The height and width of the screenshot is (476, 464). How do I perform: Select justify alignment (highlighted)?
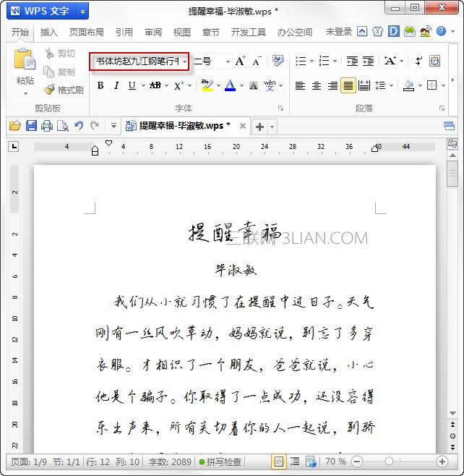tap(348, 85)
